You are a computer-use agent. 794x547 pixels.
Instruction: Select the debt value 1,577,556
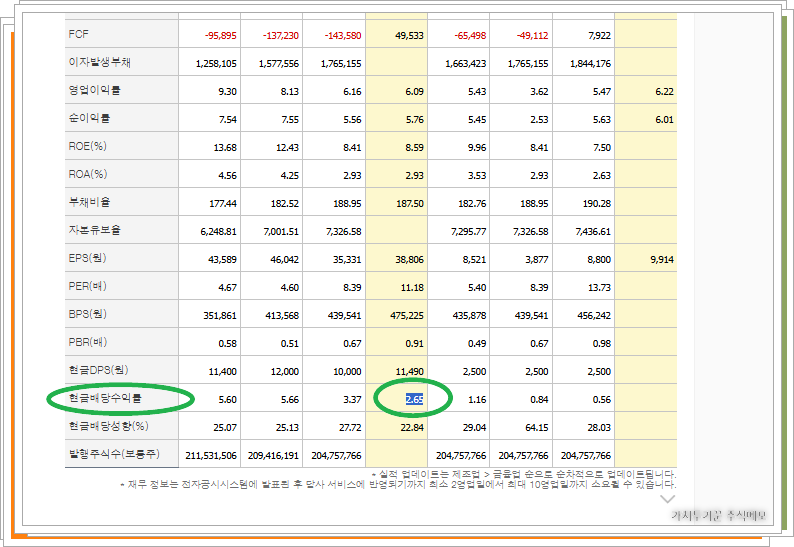pyautogui.click(x=279, y=64)
